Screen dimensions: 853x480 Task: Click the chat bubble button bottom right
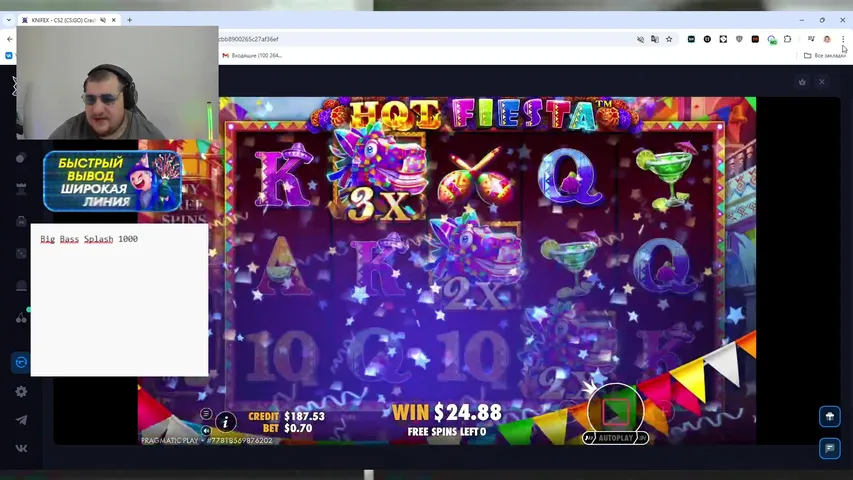coord(829,448)
